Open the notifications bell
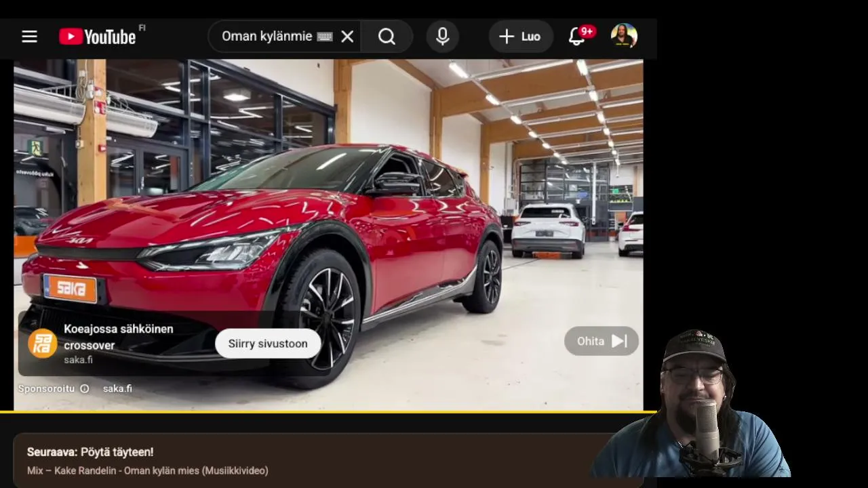The height and width of the screenshot is (488, 868). pyautogui.click(x=577, y=37)
